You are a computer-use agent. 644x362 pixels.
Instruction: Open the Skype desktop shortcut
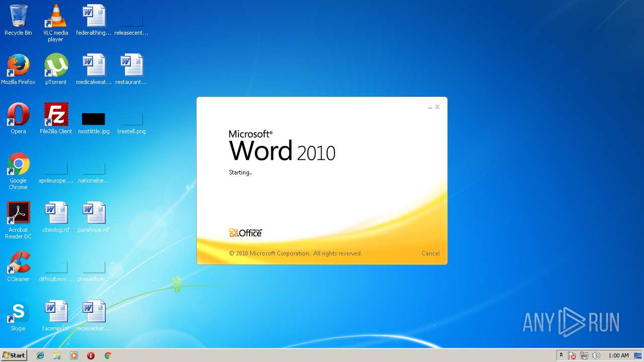click(x=18, y=316)
